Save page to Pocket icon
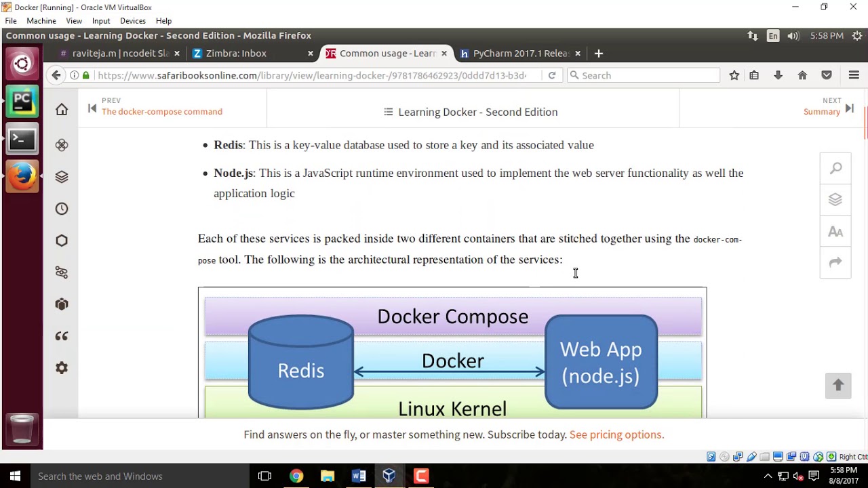This screenshot has height=488, width=868. [827, 75]
